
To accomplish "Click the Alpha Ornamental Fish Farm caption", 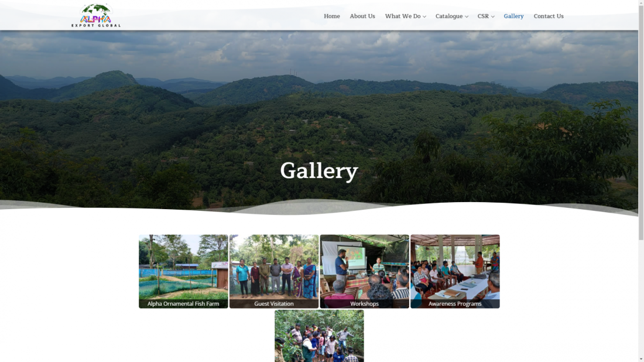I will (183, 303).
